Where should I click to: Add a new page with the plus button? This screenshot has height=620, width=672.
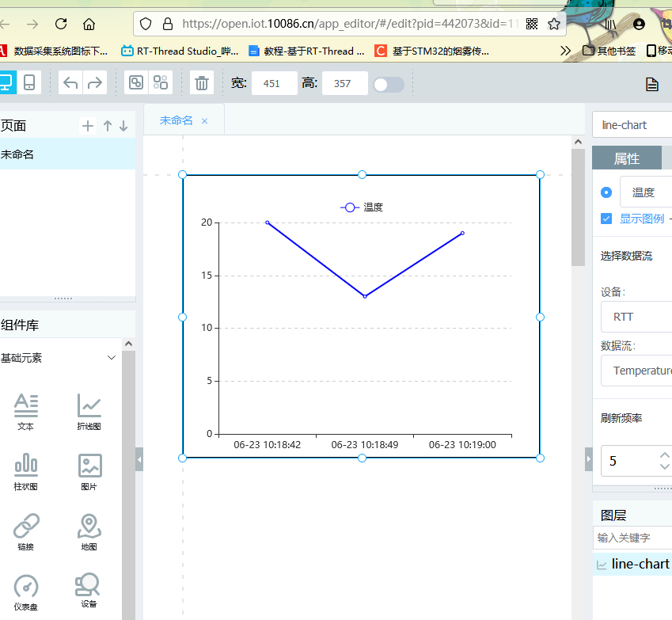click(87, 125)
